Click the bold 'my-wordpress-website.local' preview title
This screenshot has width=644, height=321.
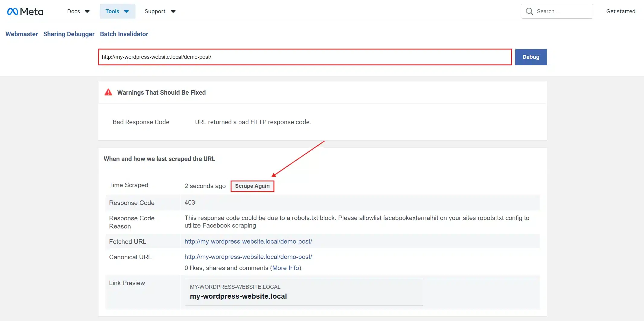[238, 296]
